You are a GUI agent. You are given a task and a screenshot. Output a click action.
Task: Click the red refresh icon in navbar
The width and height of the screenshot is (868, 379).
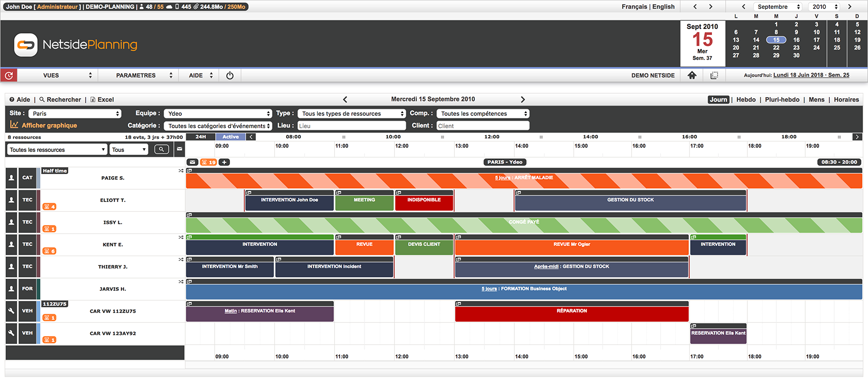click(x=9, y=75)
